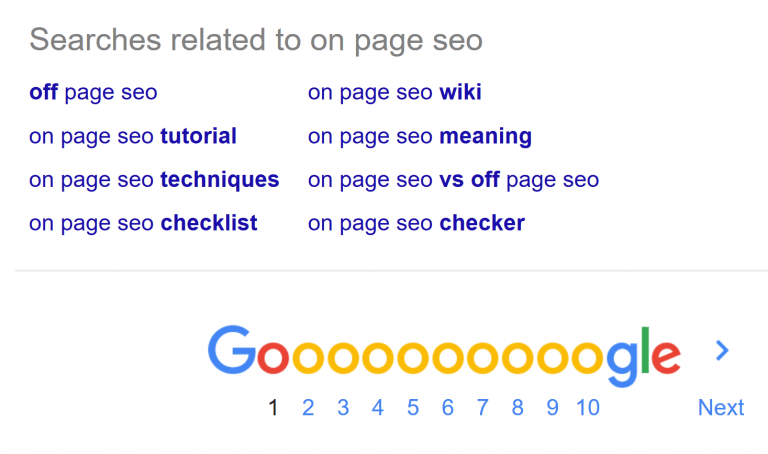Screen dimensions: 768x454
Task: Jump to results page 3
Action: [x=343, y=407]
